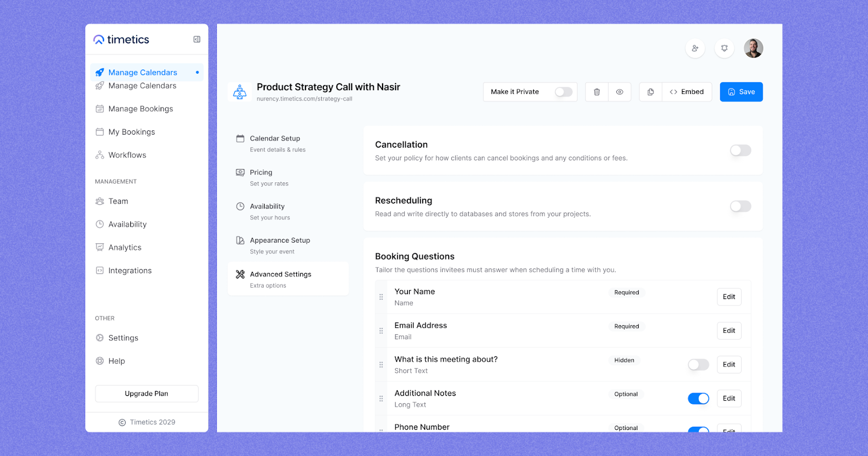The height and width of the screenshot is (456, 868).
Task: Click drag handle for Additional Notes row
Action: tap(381, 398)
